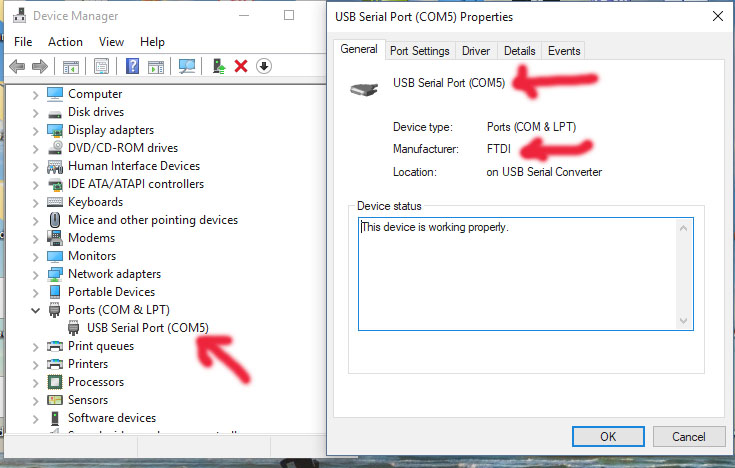Switch to the Driver tab

[x=476, y=51]
